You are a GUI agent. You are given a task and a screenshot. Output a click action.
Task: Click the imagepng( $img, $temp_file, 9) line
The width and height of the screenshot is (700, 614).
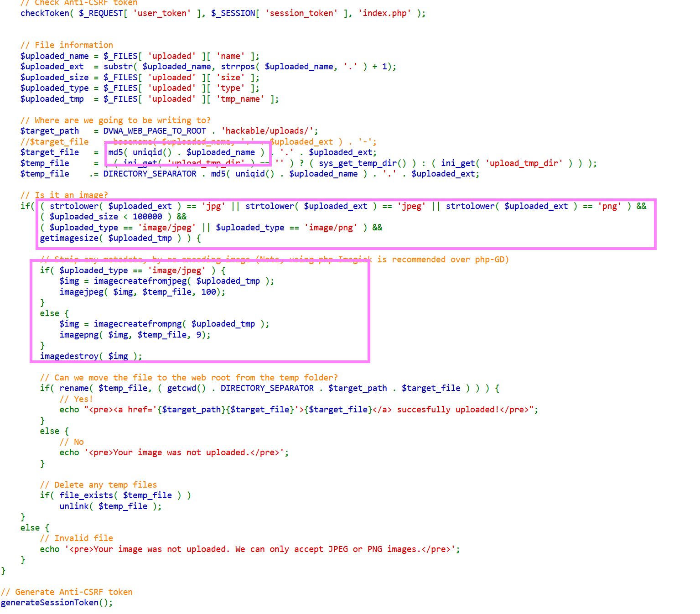[135, 335]
